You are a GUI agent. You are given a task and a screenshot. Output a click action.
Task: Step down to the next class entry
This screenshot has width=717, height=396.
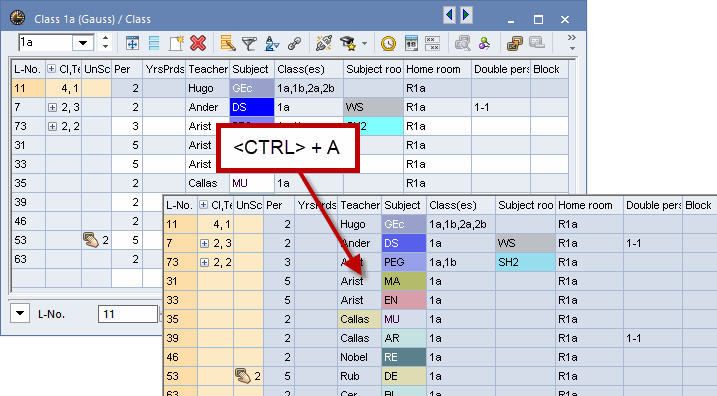point(106,47)
